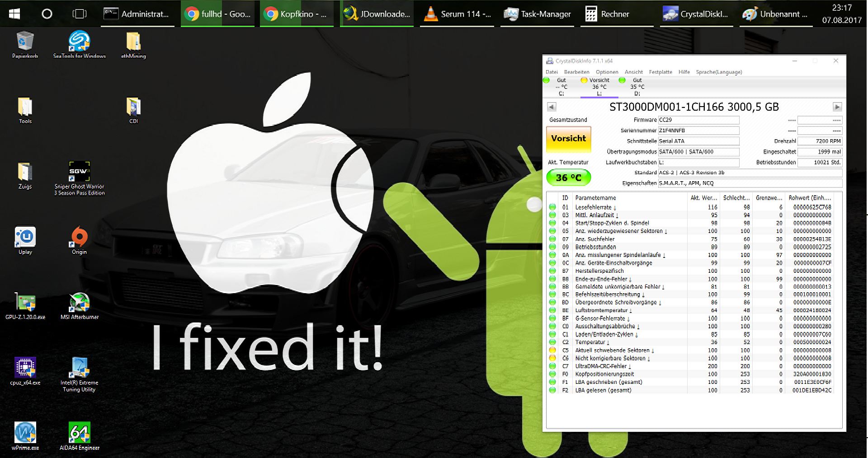Switch to JDownloader in the taskbar

(377, 14)
